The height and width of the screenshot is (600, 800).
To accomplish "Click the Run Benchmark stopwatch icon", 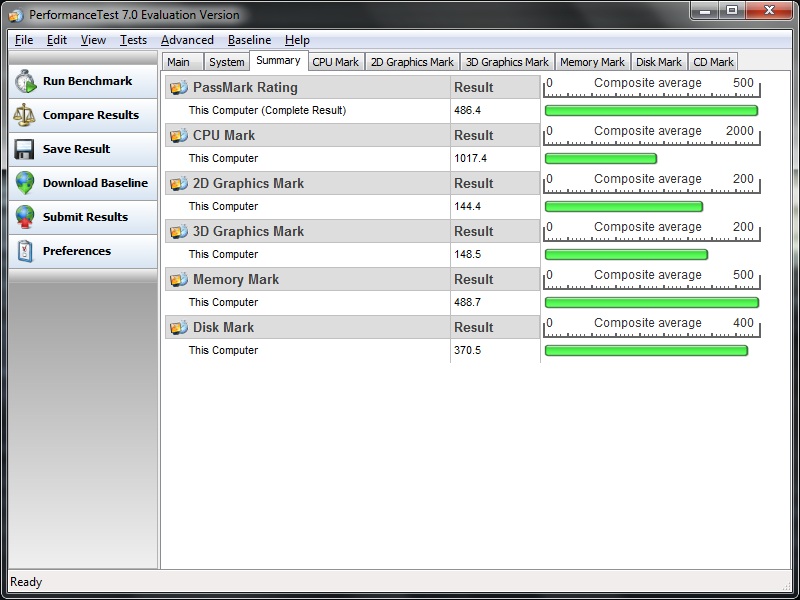I will [x=26, y=82].
